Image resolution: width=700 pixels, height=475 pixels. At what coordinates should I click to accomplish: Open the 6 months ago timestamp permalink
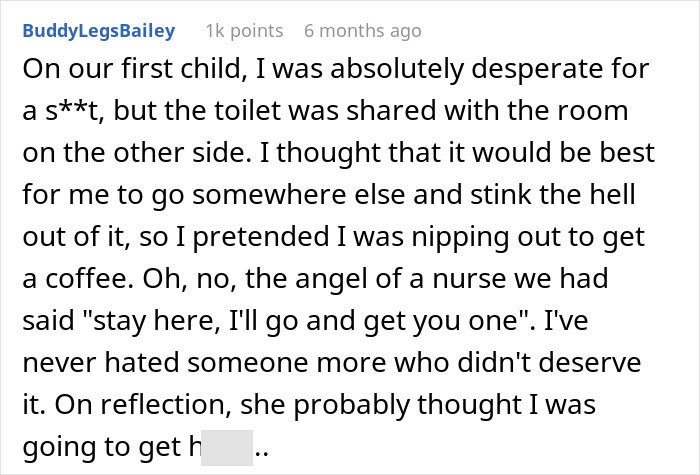pyautogui.click(x=362, y=31)
